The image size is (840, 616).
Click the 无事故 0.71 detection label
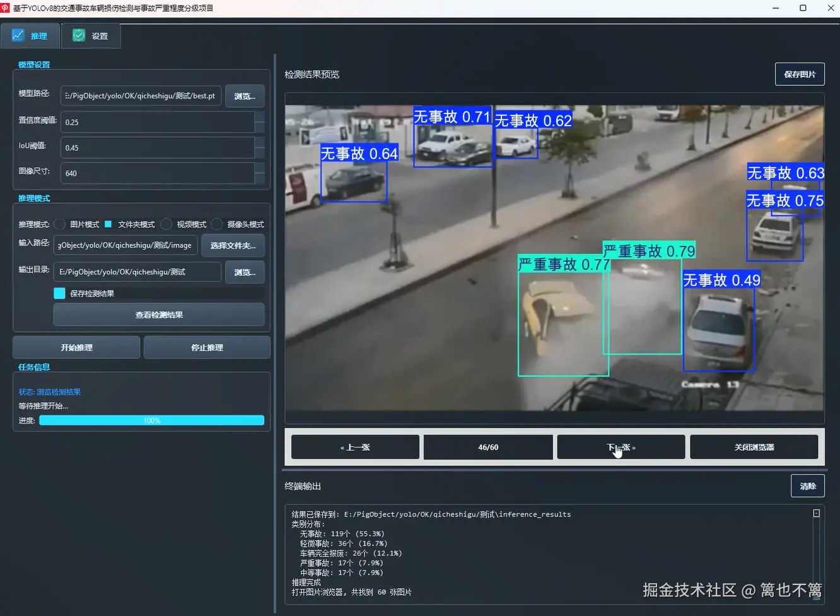pos(452,117)
